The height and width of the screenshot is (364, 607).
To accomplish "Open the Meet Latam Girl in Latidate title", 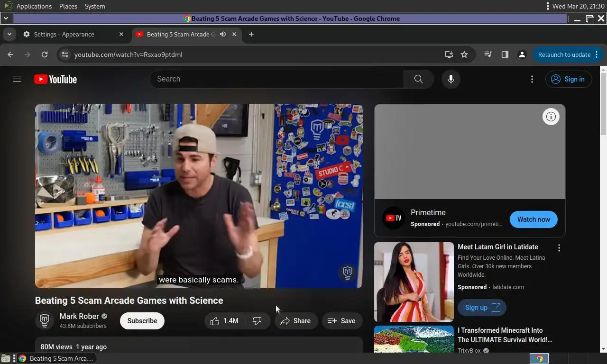I will click(498, 247).
